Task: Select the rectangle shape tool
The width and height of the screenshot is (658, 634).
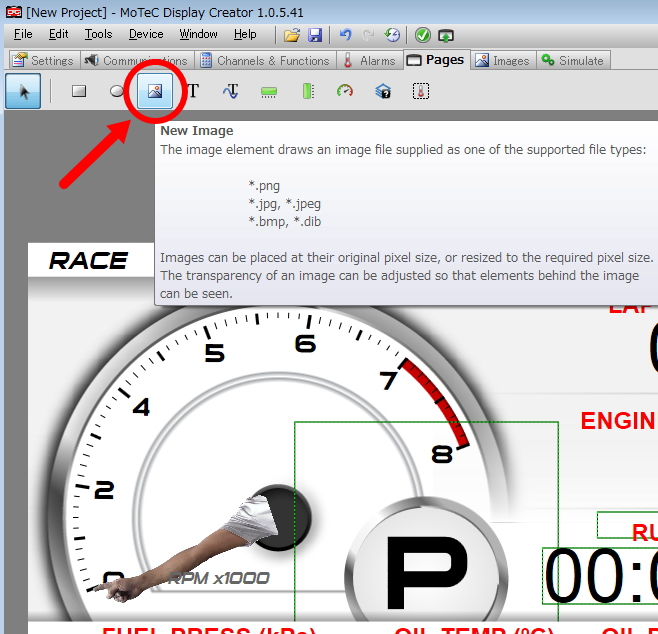Action: 79,91
